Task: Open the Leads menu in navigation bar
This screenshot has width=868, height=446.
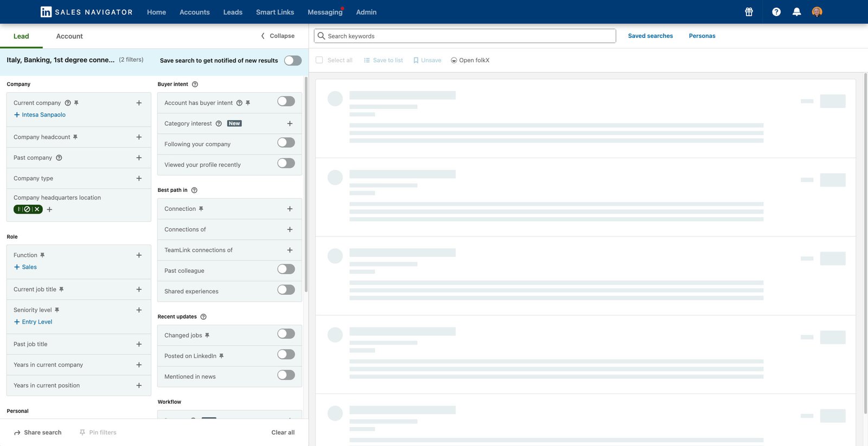Action: click(x=233, y=12)
